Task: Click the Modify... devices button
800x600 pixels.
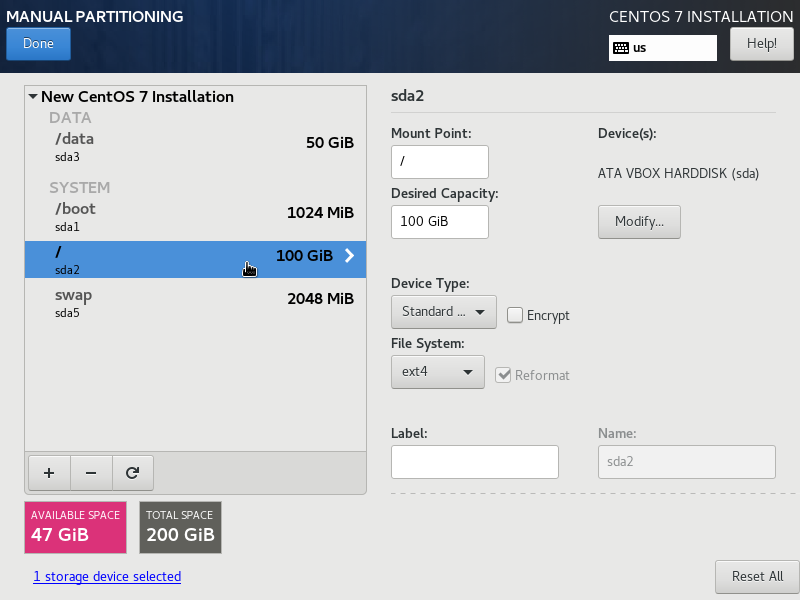Action: [639, 222]
